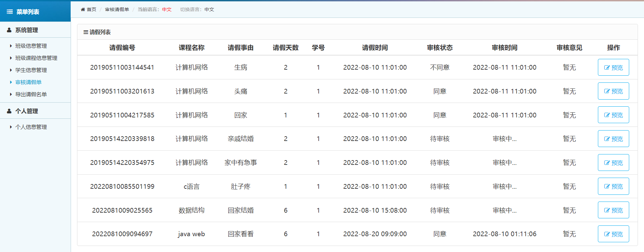Preview leave request 2019051100421​7585
The width and height of the screenshot is (644, 252).
(613, 115)
